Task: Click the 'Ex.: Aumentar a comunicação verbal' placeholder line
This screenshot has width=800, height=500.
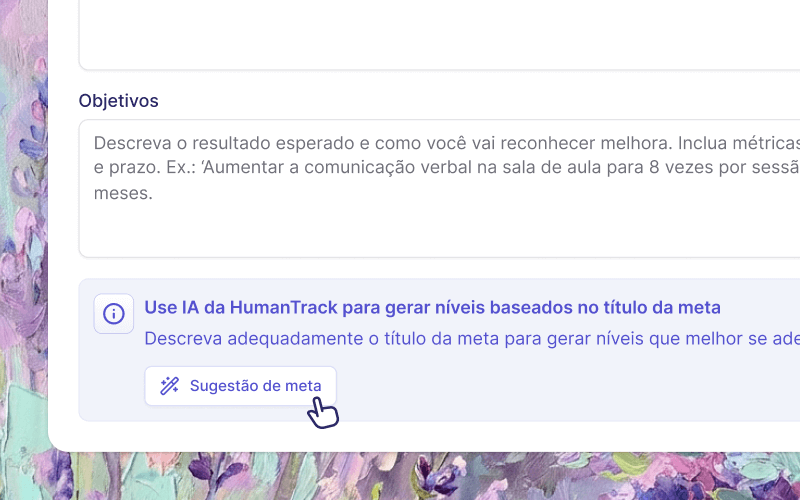Action: click(x=447, y=167)
